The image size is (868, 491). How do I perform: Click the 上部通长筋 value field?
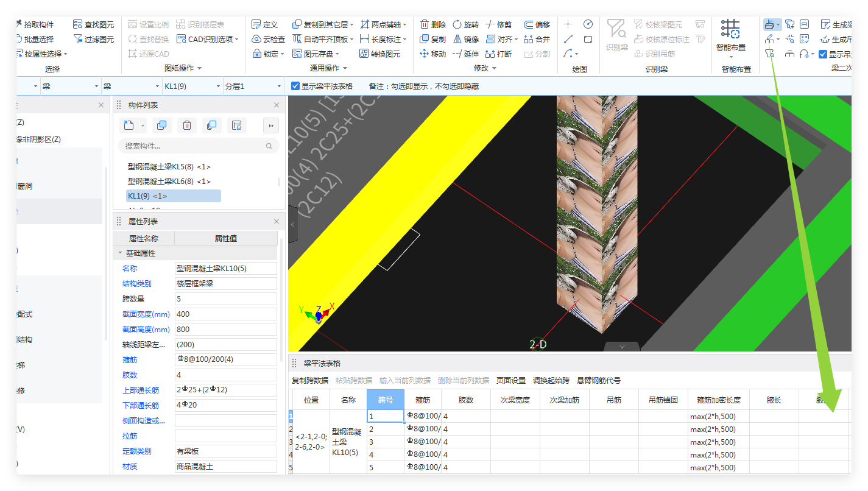pos(225,390)
